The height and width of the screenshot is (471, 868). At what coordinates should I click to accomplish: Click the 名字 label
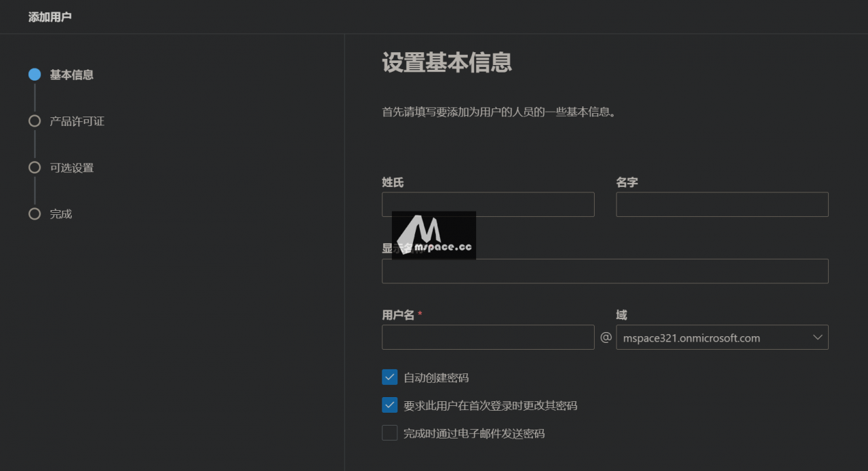[627, 182]
